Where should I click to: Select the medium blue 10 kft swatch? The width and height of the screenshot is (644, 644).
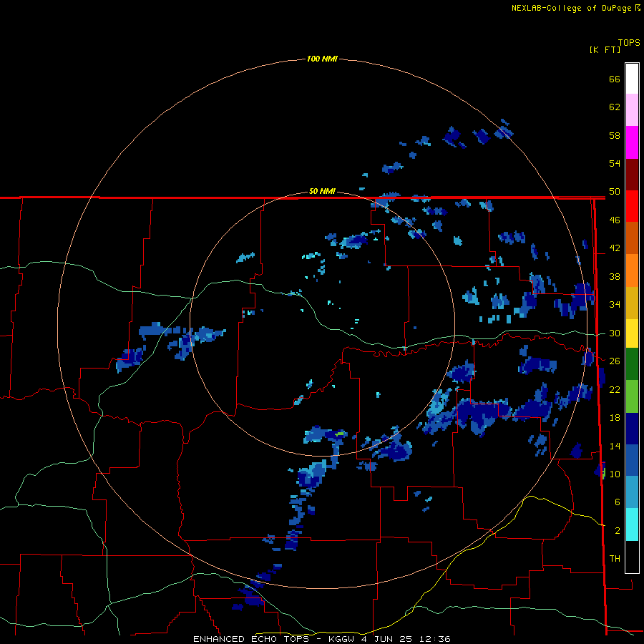(632, 460)
